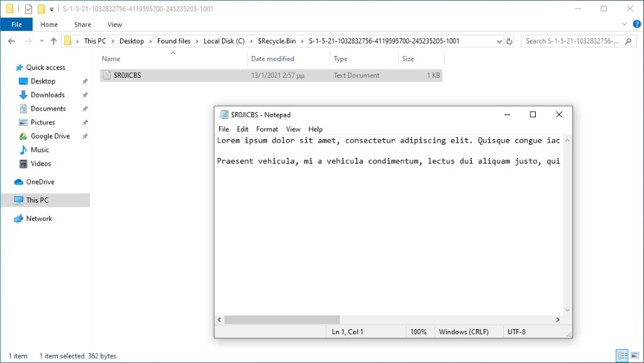Click the pin icon next to Pictures
Screen dimensions: 644x363
click(x=85, y=123)
